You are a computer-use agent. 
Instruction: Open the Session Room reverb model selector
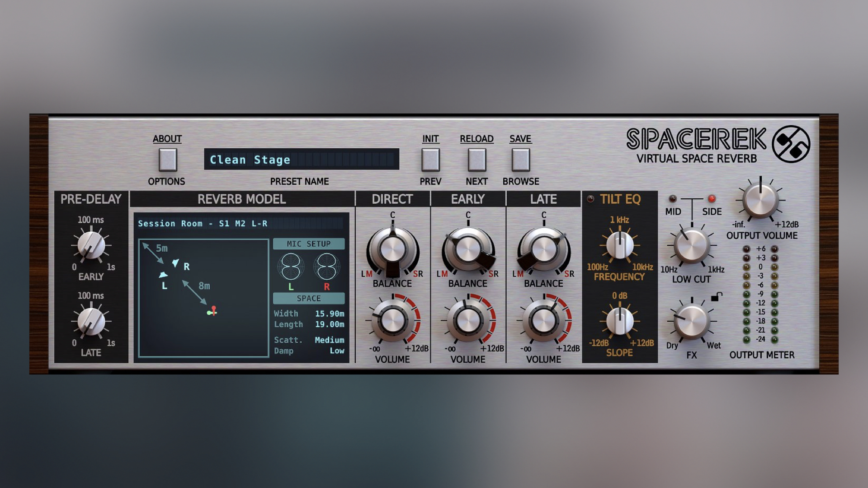[x=241, y=224]
